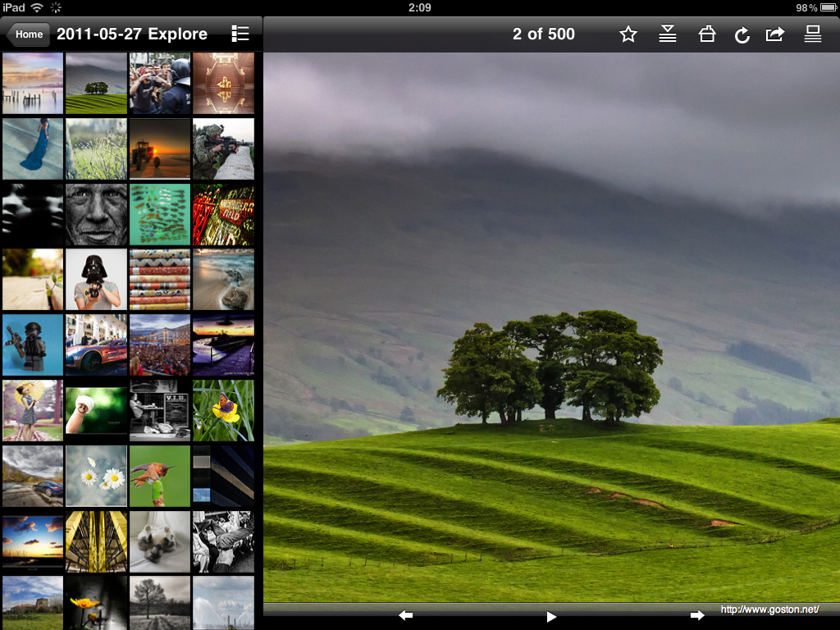
Task: Open the stacked patterned fabrics thumbnail
Action: click(x=160, y=280)
